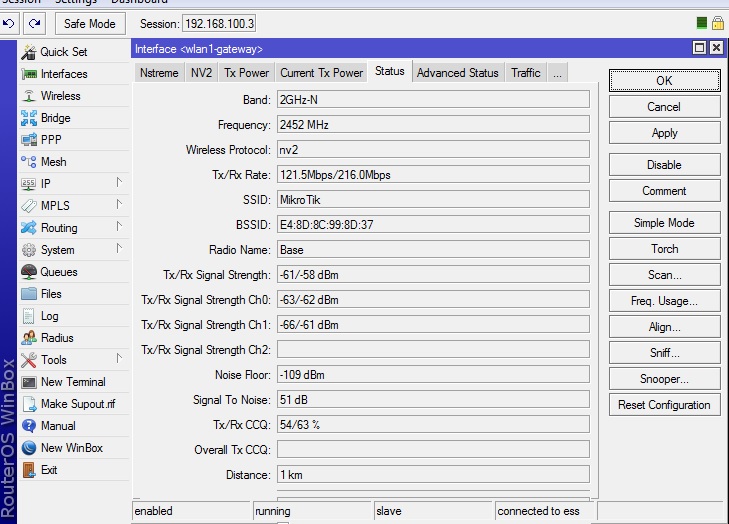The height and width of the screenshot is (524, 729).
Task: Open the Align... button
Action: [664, 327]
